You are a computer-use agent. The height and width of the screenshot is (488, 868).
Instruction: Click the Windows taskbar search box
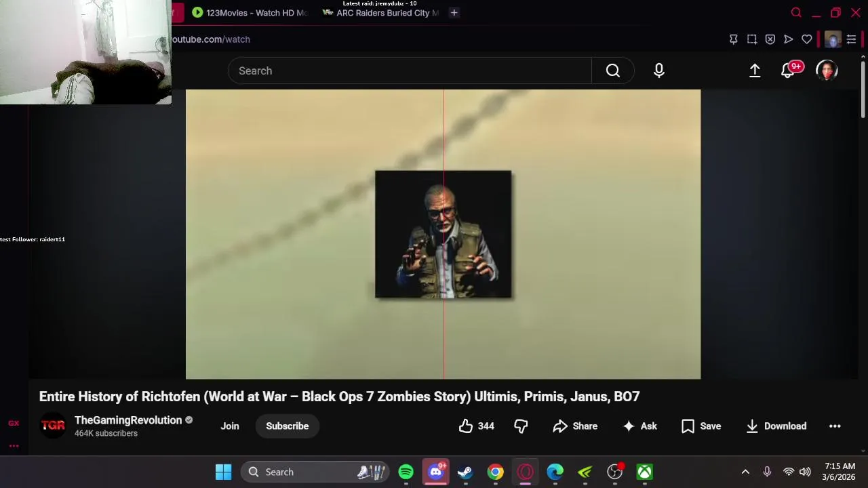(x=315, y=472)
